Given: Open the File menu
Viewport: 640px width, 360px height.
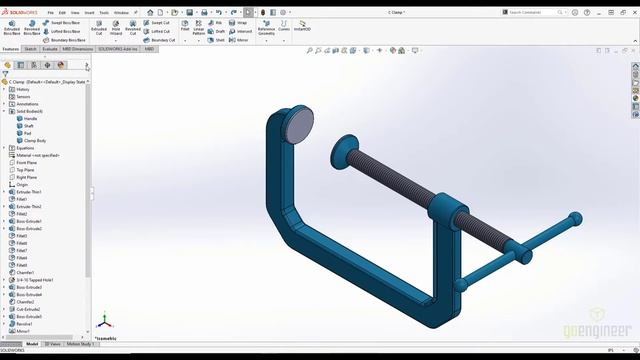Looking at the screenshot, I should click(x=51, y=13).
